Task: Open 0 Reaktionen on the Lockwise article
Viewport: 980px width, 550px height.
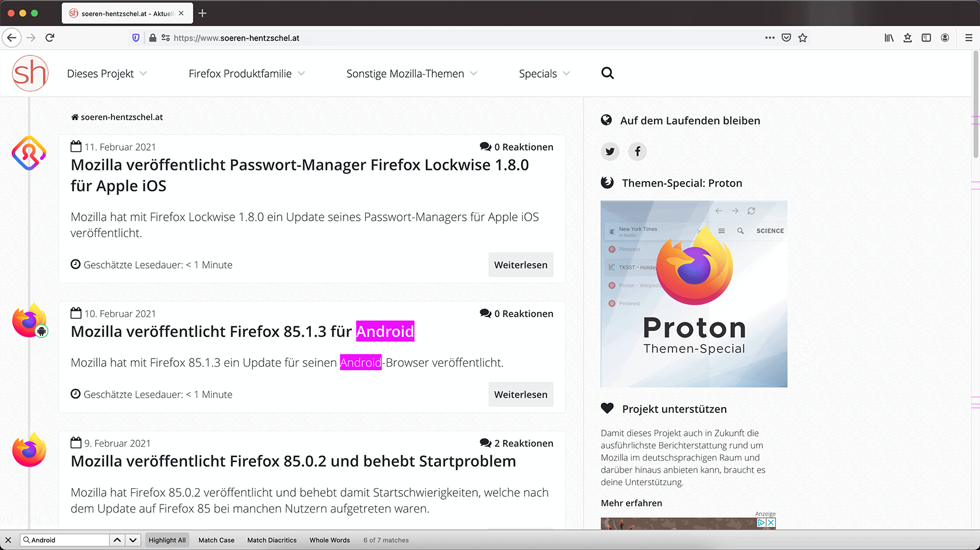Action: point(516,147)
